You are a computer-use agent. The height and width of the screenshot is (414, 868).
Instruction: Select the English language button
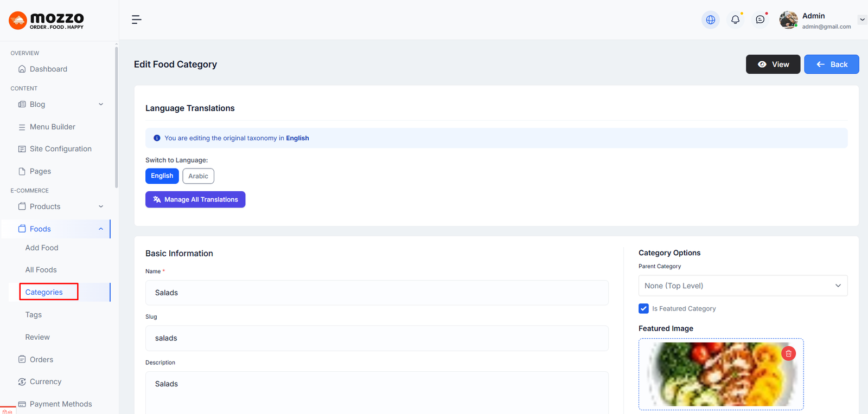point(162,176)
